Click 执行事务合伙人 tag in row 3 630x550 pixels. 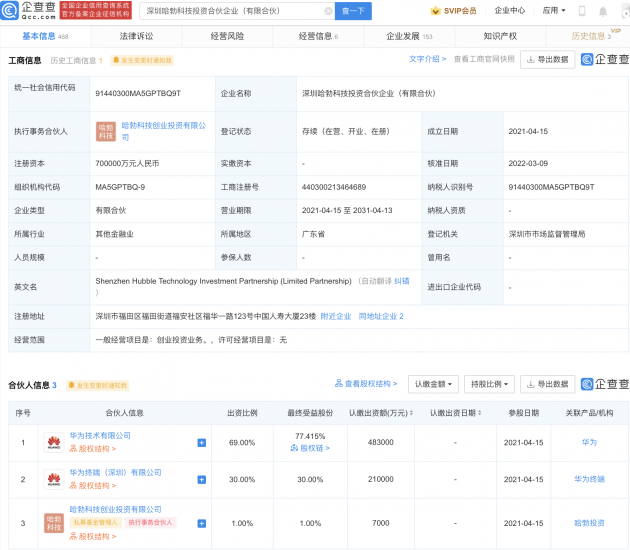point(150,522)
